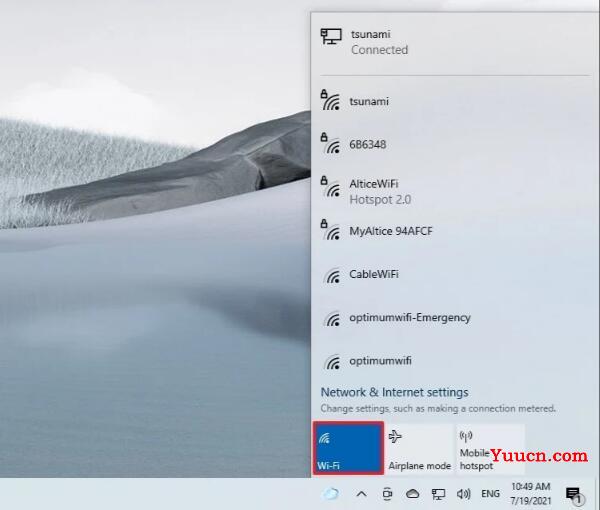Turn on Mobile hotspot tile
This screenshot has height=510, width=600.
491,448
